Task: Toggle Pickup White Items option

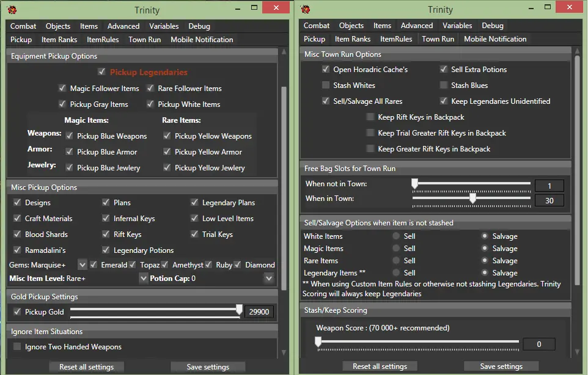Action: (150, 104)
